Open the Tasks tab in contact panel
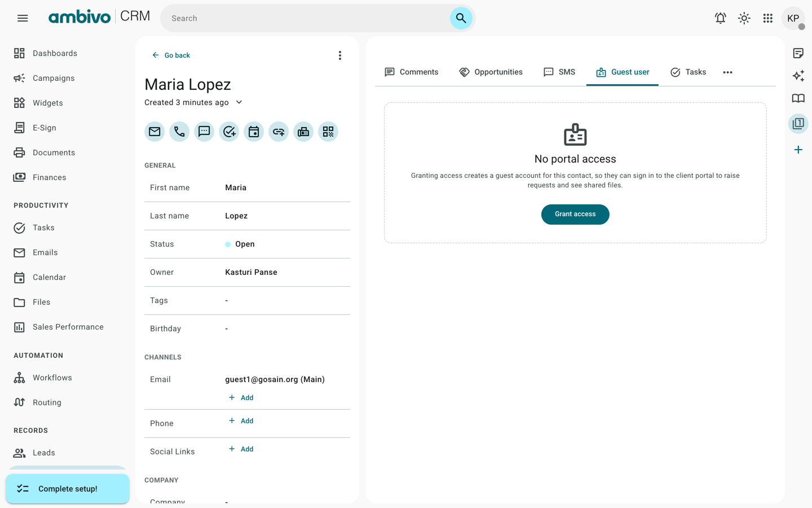Screen dimensions: 812x508 [688, 72]
